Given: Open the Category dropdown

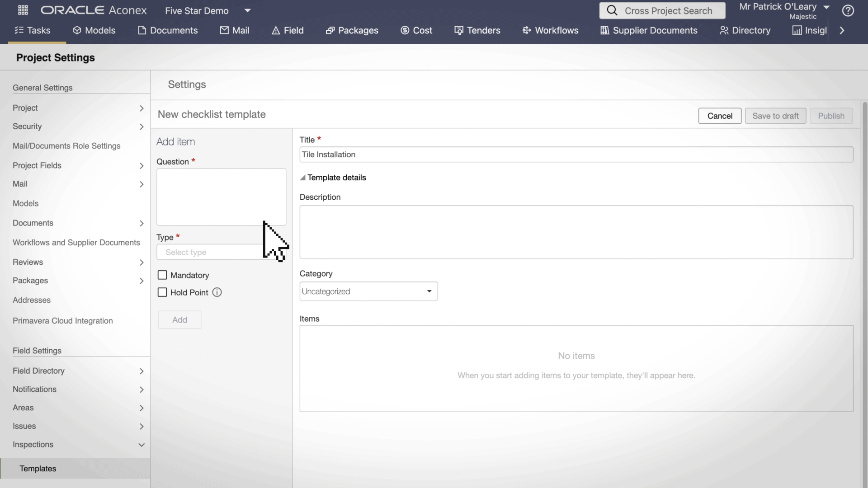Looking at the screenshot, I should pyautogui.click(x=368, y=291).
